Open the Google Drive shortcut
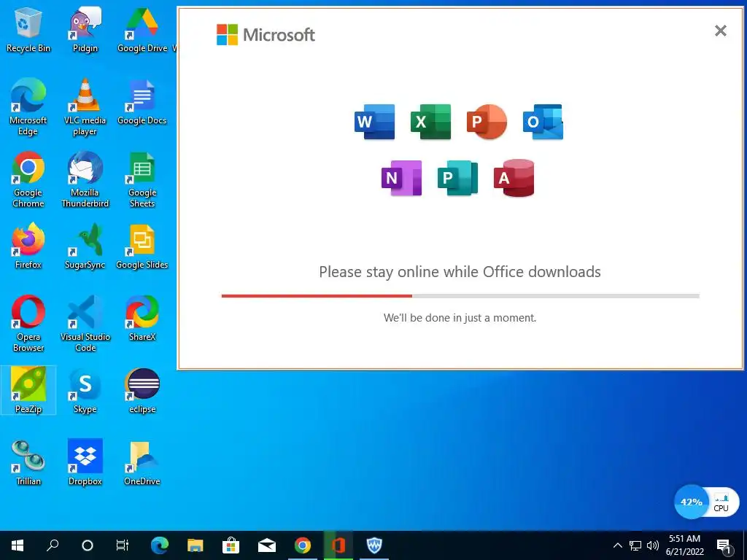747x560 pixels. pos(142,30)
